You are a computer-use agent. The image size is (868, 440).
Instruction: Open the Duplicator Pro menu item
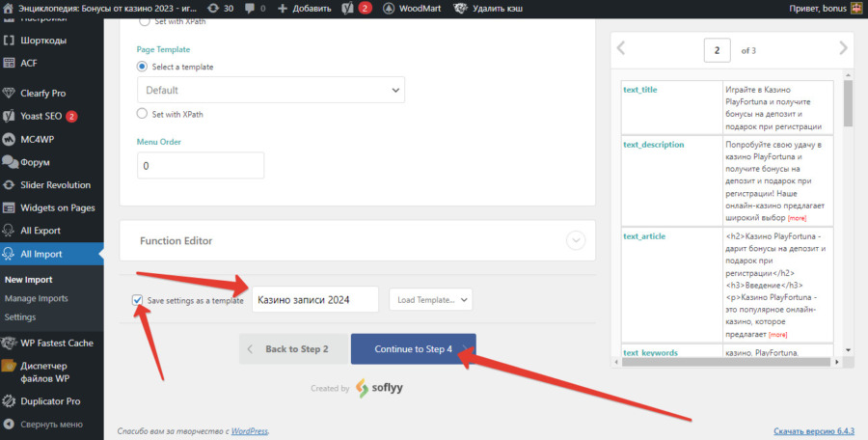(x=51, y=401)
